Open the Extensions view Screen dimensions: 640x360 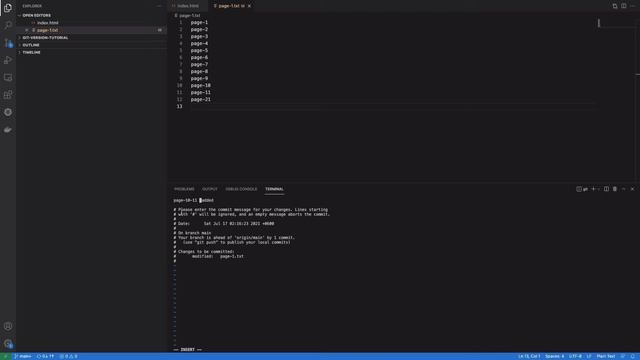pos(8,95)
